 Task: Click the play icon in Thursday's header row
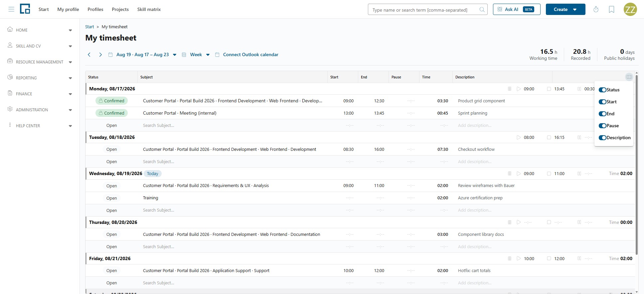(519, 222)
